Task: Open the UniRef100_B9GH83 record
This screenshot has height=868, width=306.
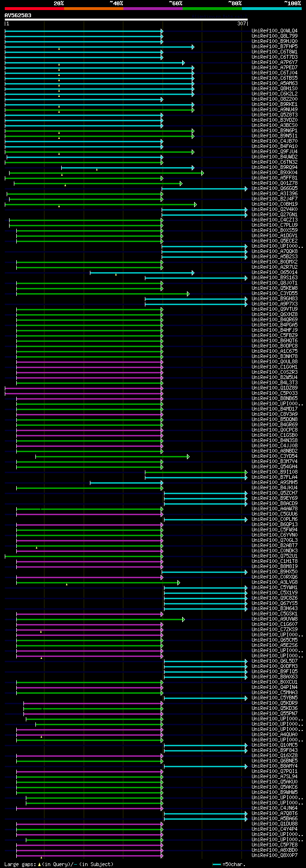Action: tap(274, 299)
